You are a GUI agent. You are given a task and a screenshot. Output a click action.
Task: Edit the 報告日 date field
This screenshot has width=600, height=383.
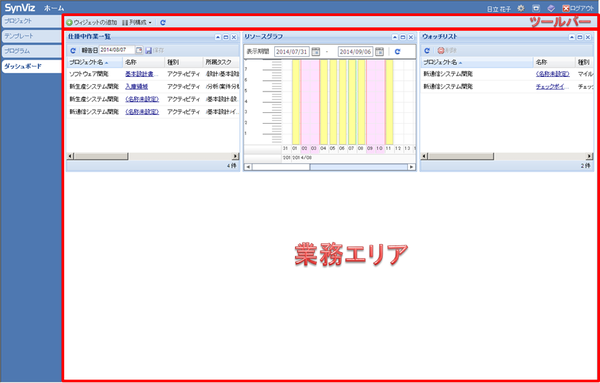(x=117, y=50)
